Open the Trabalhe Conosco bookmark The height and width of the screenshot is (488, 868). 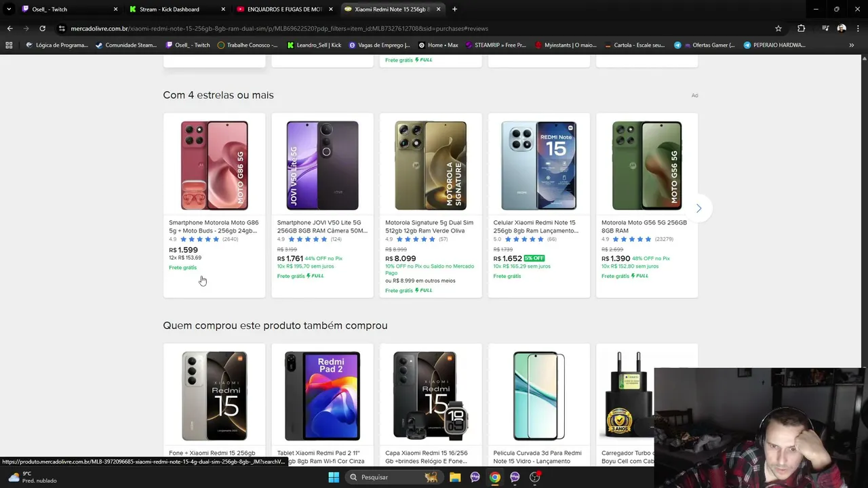pos(248,45)
